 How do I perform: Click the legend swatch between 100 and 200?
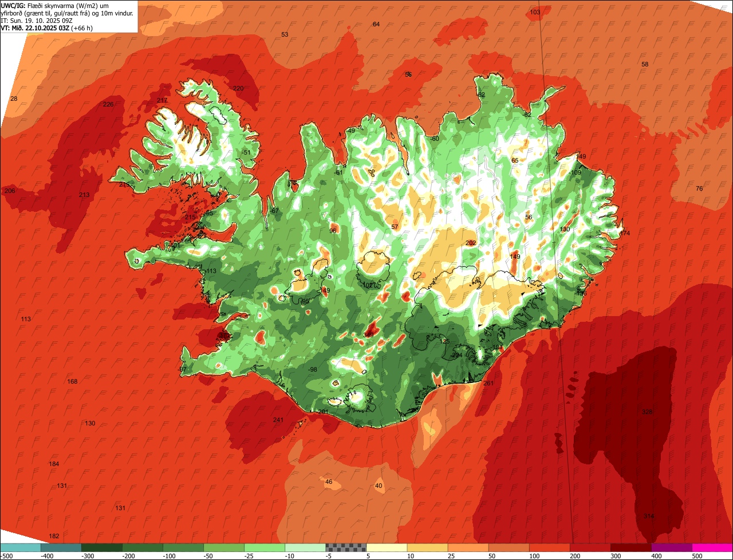(549, 547)
